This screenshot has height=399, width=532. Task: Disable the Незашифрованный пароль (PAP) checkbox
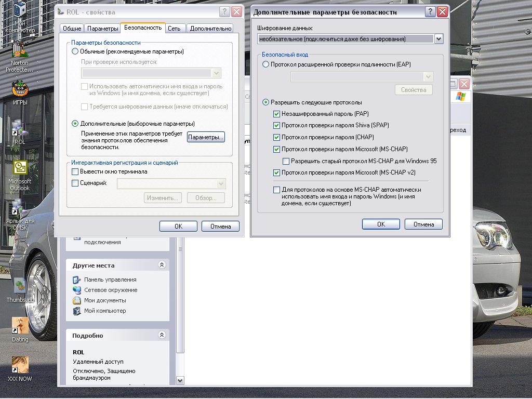point(277,114)
